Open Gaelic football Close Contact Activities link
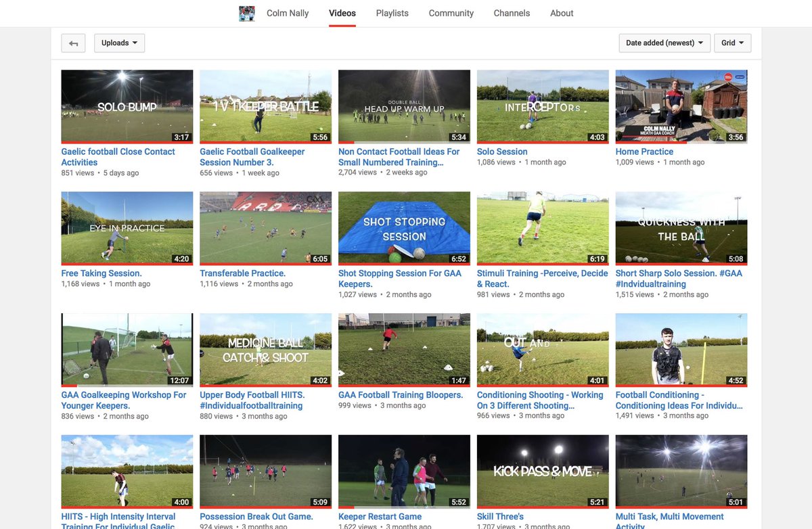The image size is (812, 529). click(x=118, y=157)
